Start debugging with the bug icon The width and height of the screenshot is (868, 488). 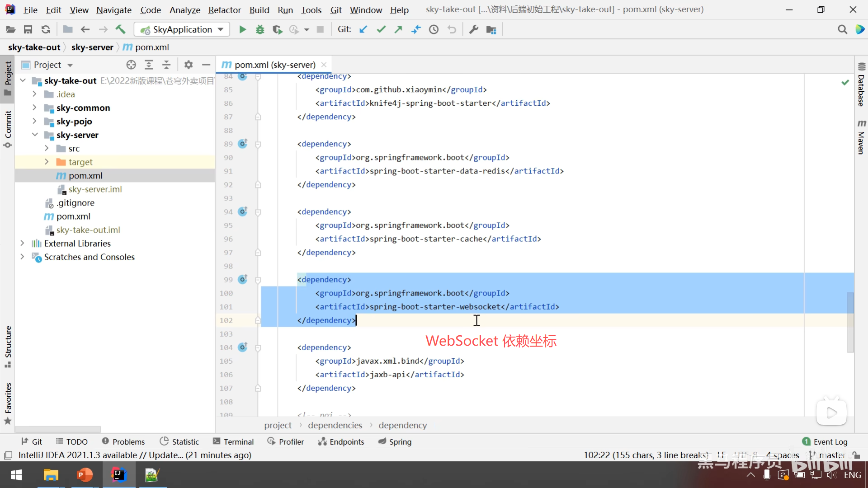pos(260,29)
